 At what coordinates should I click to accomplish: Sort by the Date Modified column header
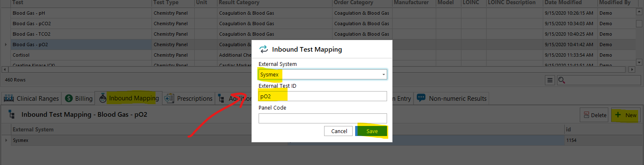(x=570, y=3)
